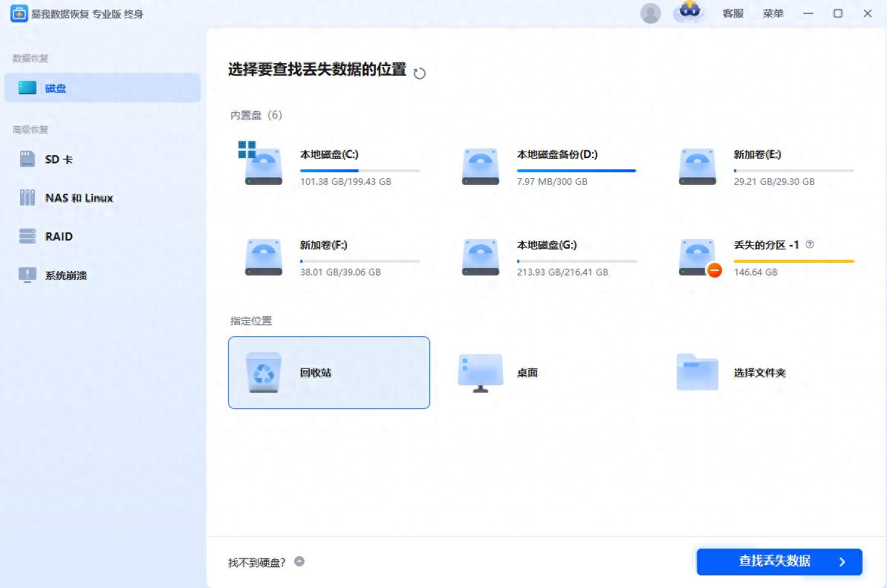
Task: Open the user account avatar
Action: point(650,13)
